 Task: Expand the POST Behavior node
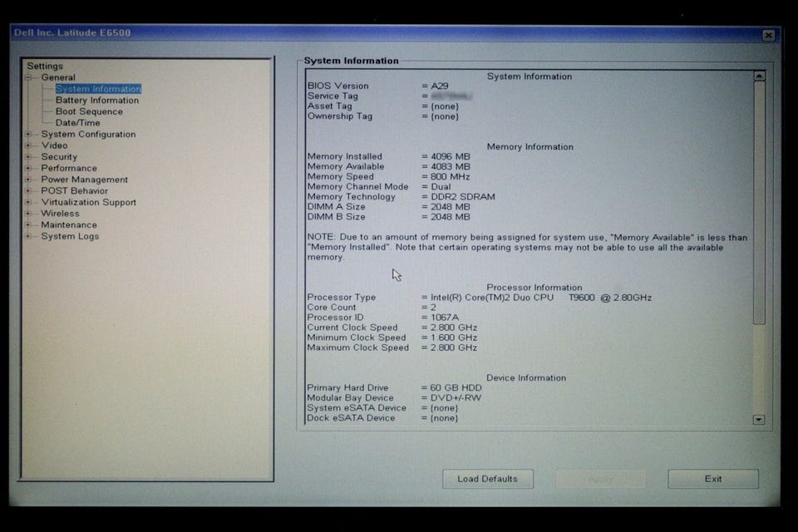pyautogui.click(x=30, y=191)
